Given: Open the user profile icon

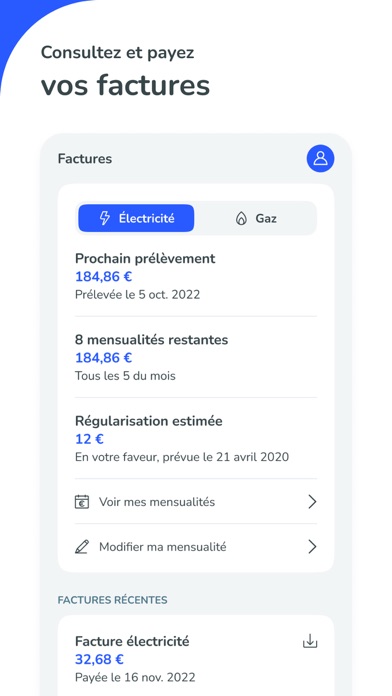Looking at the screenshot, I should [x=320, y=158].
